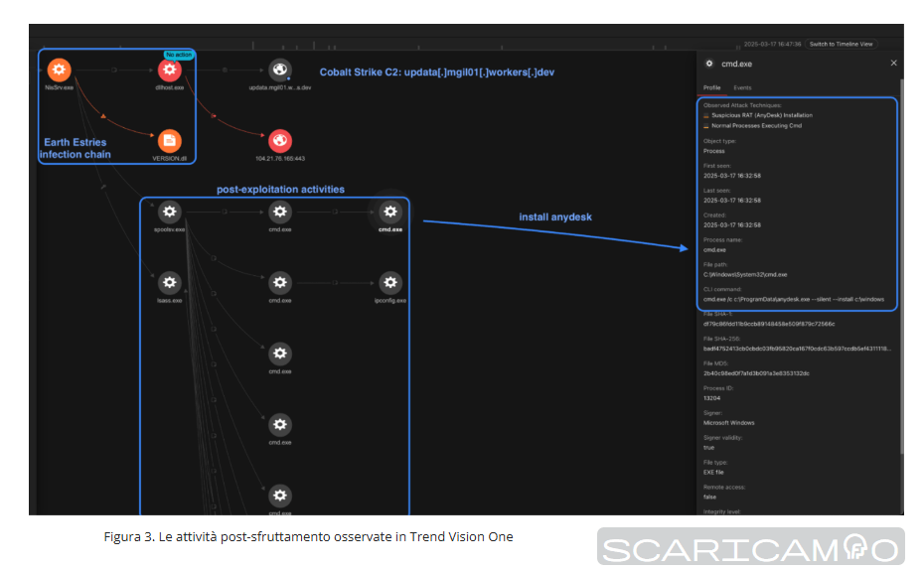The image size is (924, 571).
Task: Select the ipconfig.exe process node
Action: pyautogui.click(x=390, y=282)
